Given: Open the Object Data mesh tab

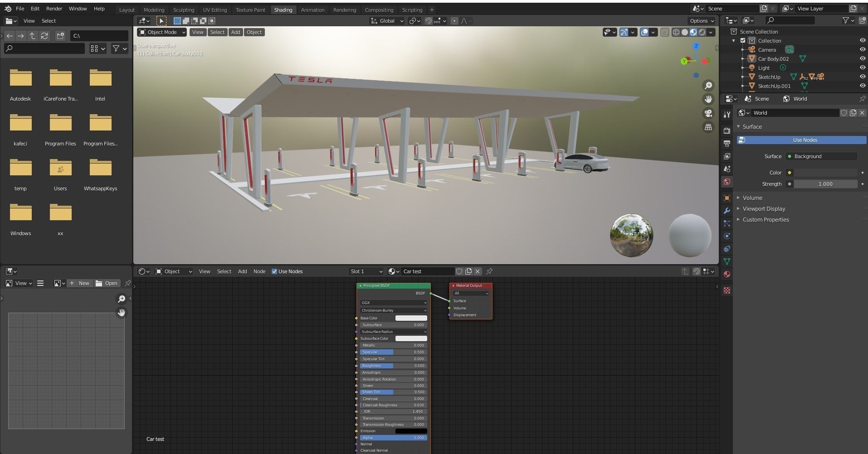Looking at the screenshot, I should pyautogui.click(x=727, y=261).
